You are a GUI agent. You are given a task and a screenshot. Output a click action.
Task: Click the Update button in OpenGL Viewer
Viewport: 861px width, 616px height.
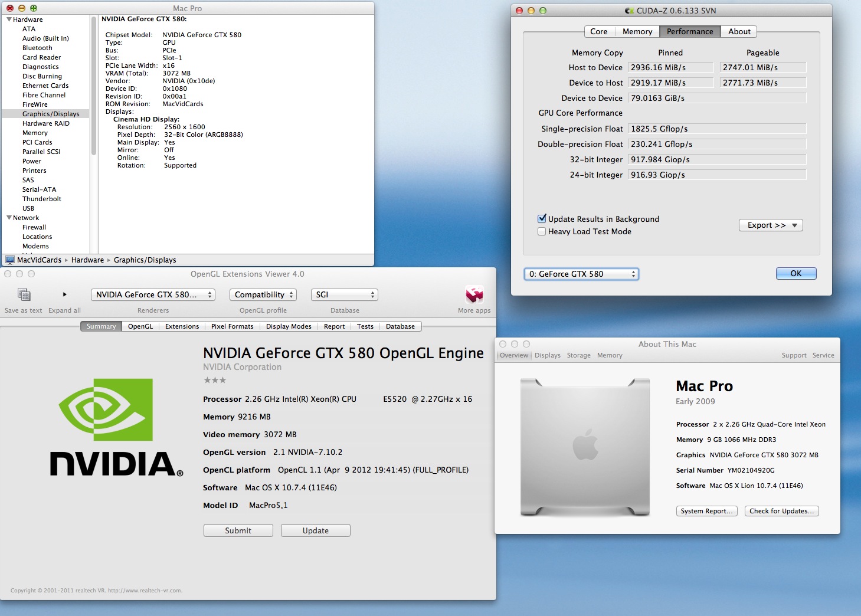pos(315,530)
